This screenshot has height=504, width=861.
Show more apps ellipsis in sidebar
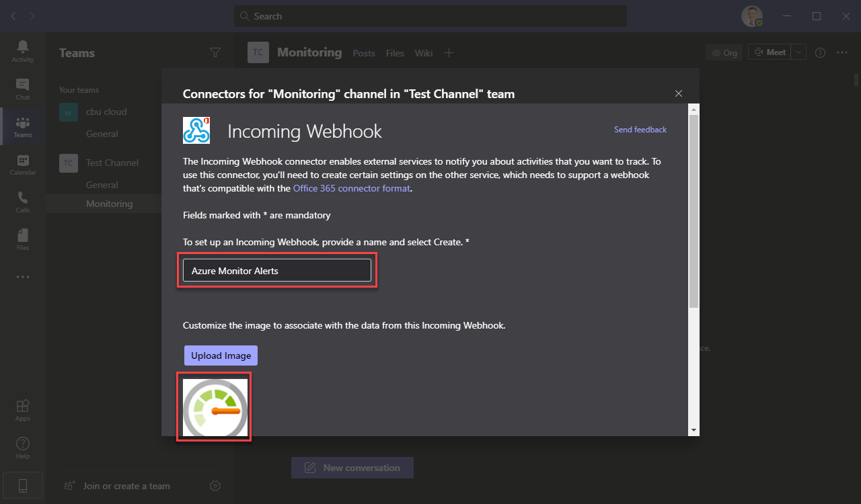23,276
